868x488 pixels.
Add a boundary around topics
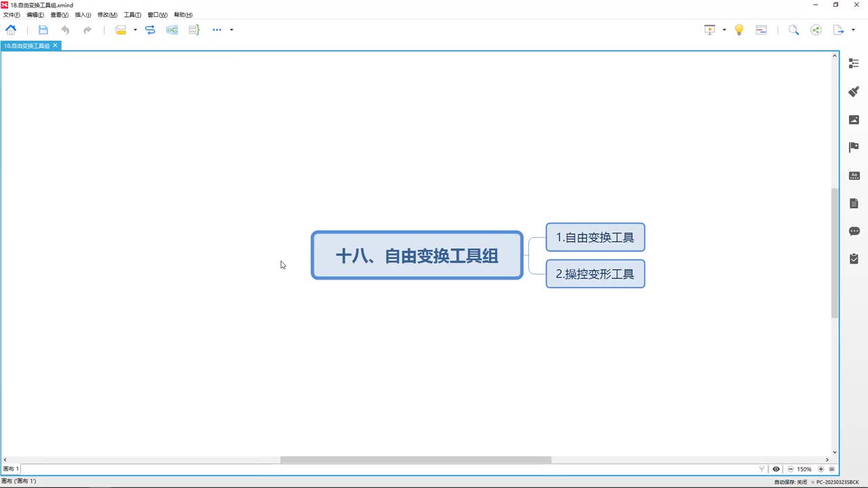pos(172,30)
